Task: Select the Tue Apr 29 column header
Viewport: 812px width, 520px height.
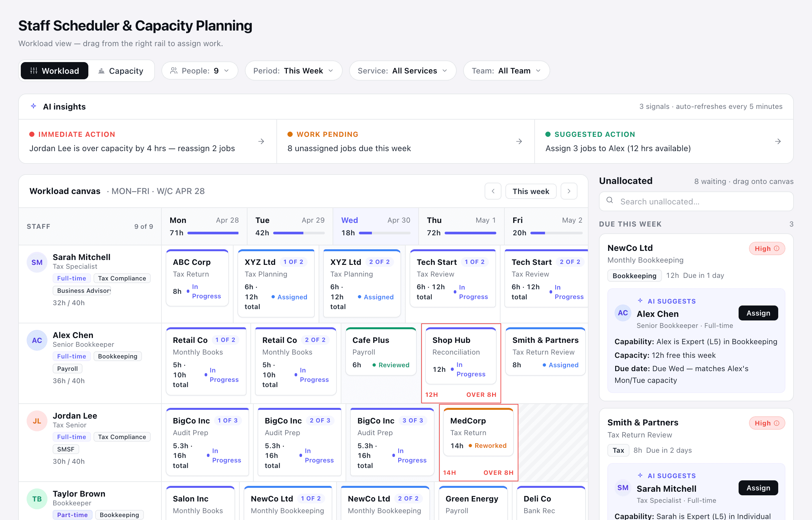Action: [290, 226]
